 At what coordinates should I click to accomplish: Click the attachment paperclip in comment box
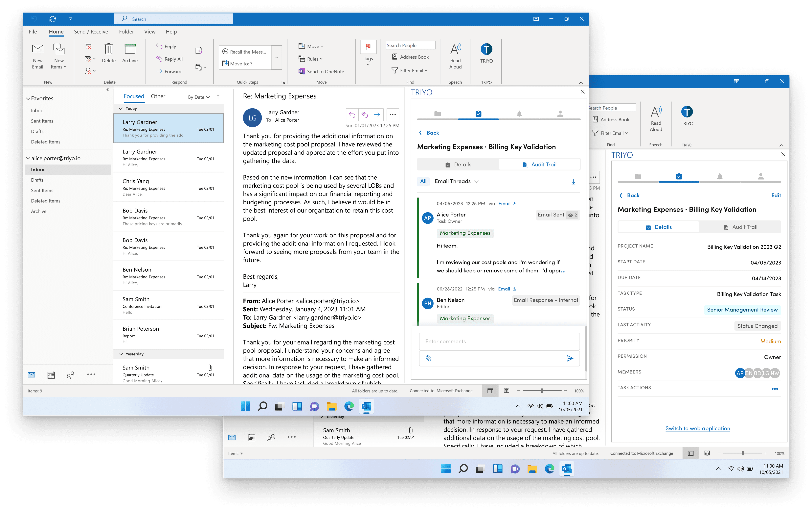[x=428, y=358]
